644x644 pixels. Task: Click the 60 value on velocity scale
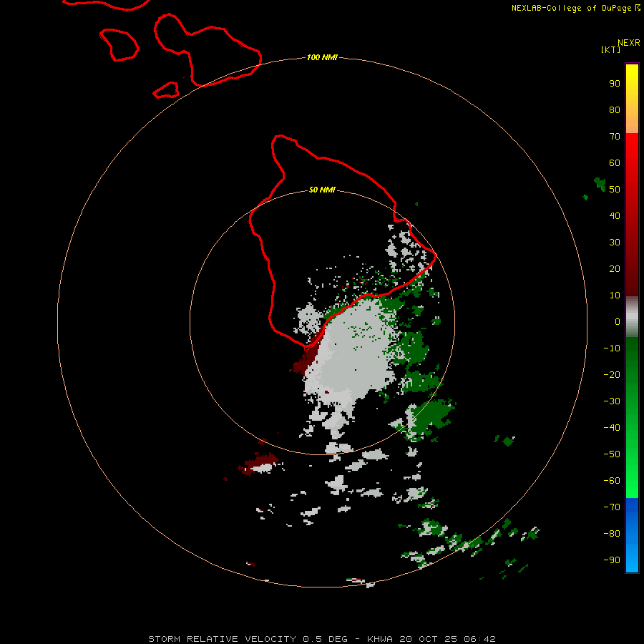[615, 162]
